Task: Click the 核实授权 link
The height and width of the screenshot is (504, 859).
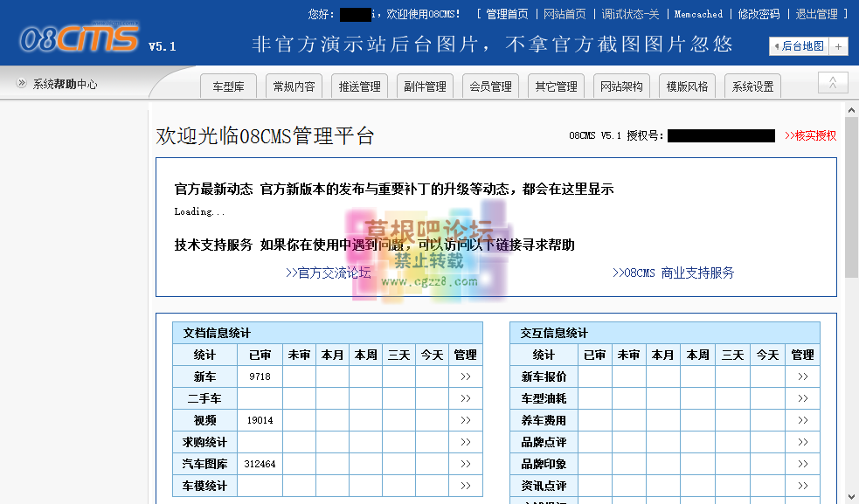Action: [810, 135]
